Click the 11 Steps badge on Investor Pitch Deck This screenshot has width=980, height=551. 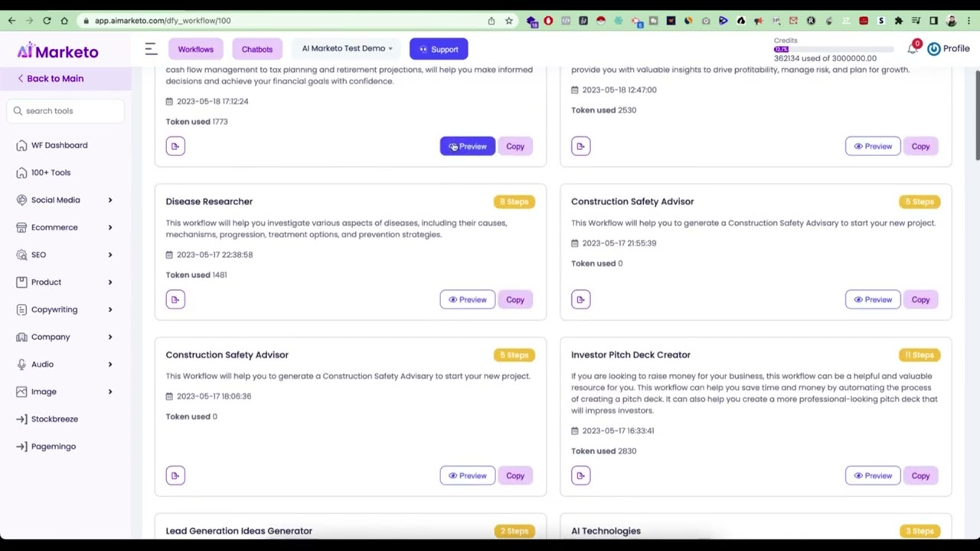tap(920, 355)
